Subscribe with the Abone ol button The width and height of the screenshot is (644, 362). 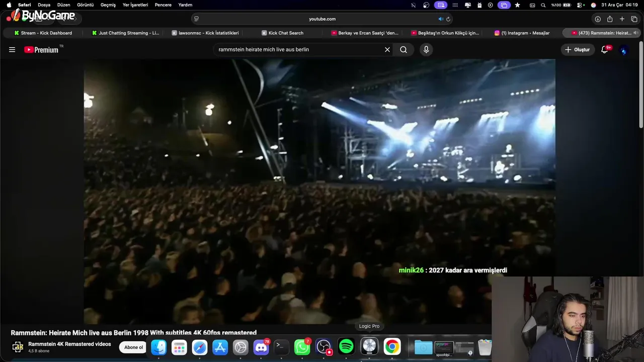pos(133,347)
